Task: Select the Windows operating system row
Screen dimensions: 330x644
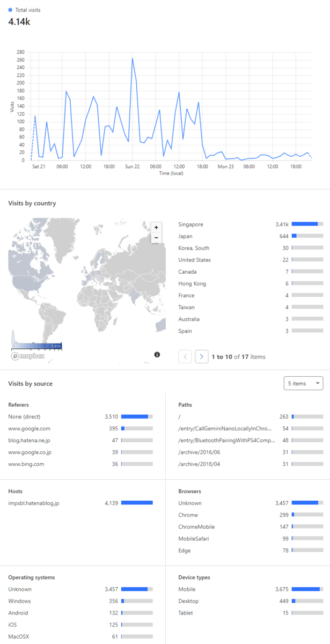Action: pos(80,601)
